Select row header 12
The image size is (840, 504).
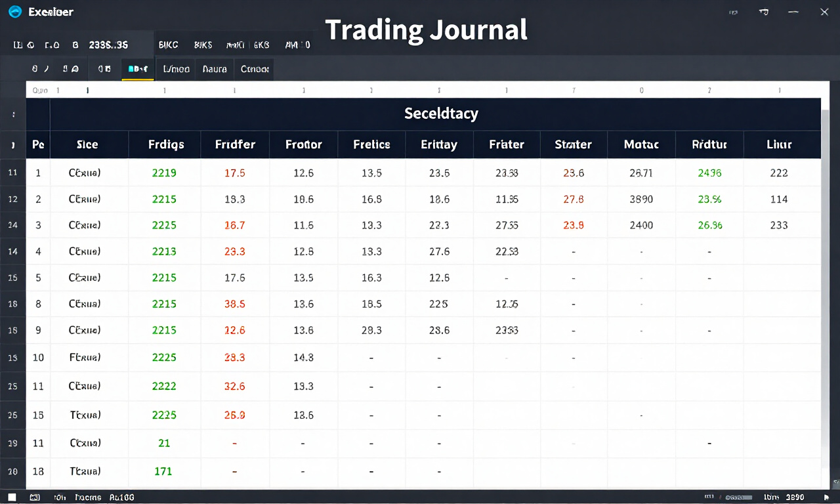point(12,199)
